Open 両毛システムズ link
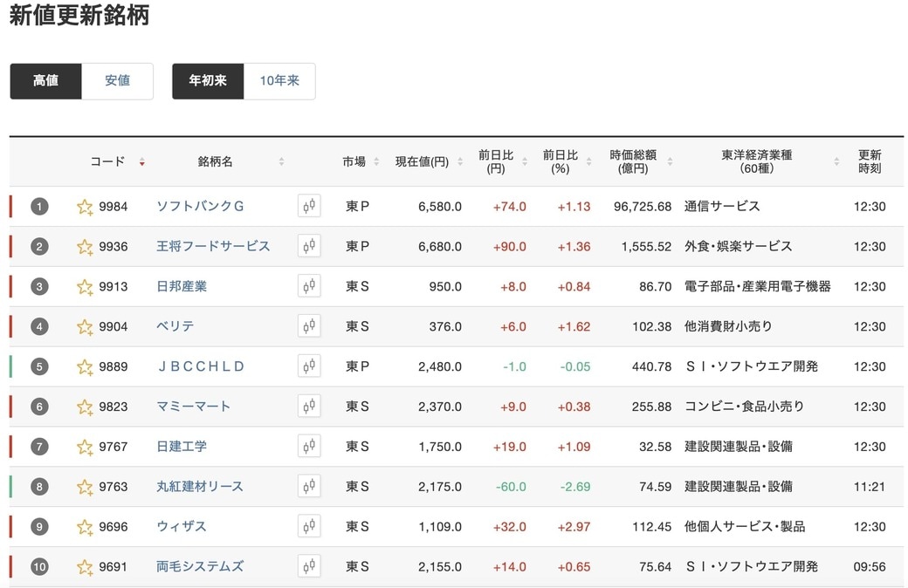 point(200,566)
